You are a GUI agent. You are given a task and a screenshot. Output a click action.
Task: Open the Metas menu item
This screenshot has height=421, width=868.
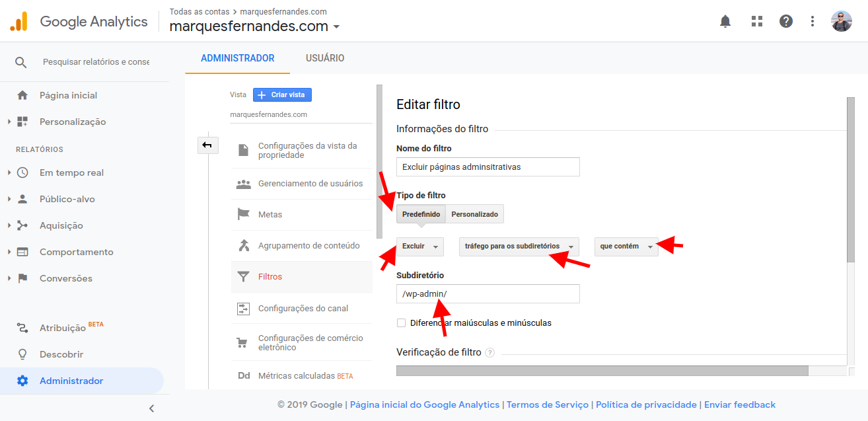pos(270,215)
